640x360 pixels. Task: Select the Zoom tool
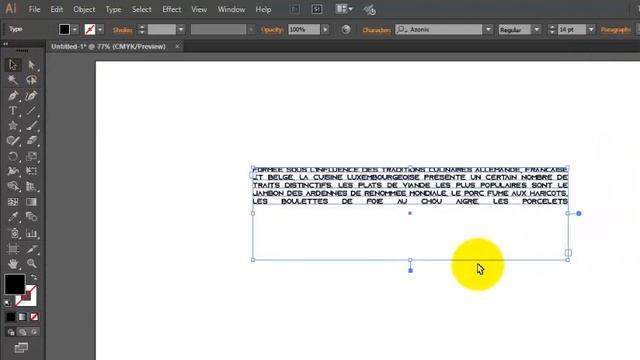31,264
